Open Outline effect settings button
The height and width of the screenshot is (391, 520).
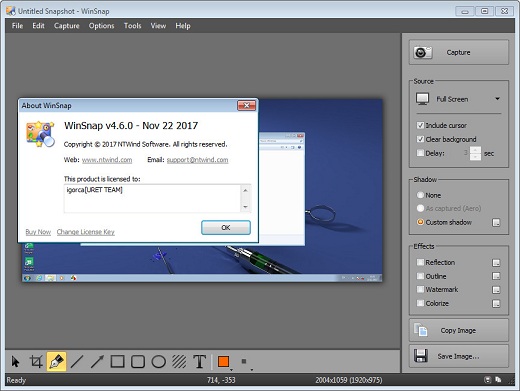pyautogui.click(x=496, y=276)
